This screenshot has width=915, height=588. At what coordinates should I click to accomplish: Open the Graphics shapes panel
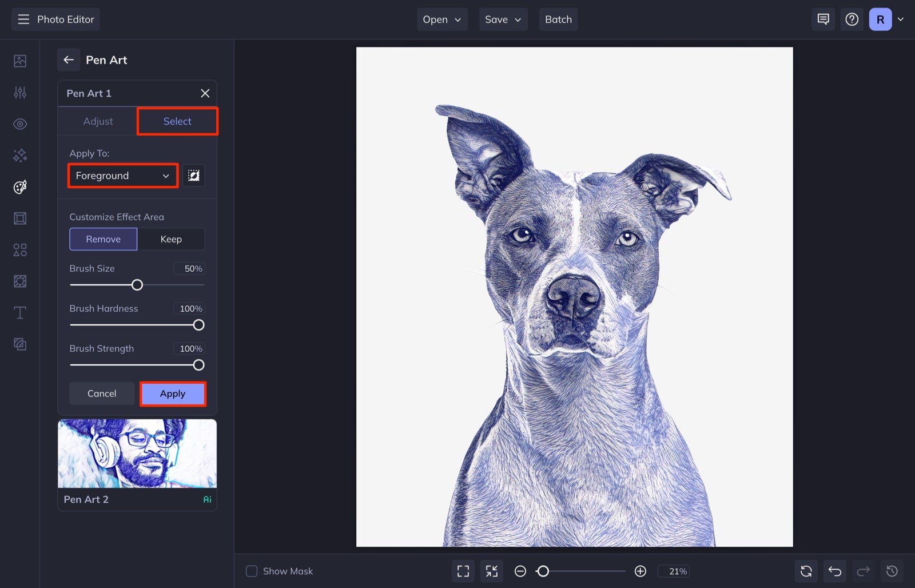click(19, 249)
